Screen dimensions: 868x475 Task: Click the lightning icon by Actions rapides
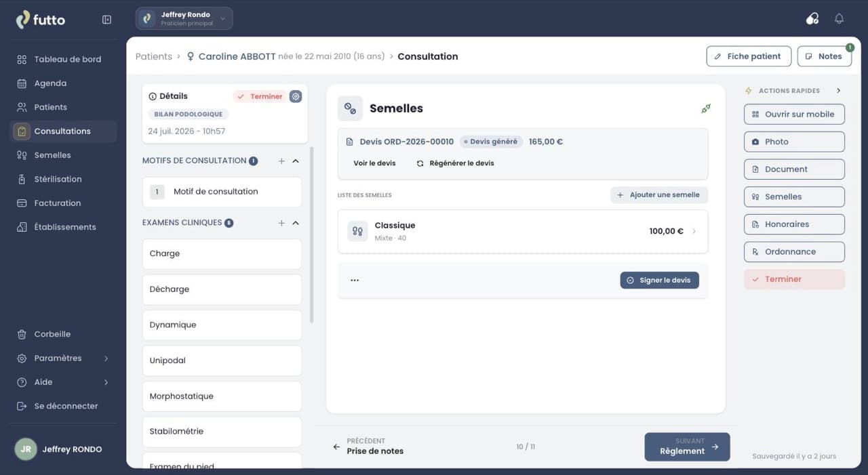[749, 91]
